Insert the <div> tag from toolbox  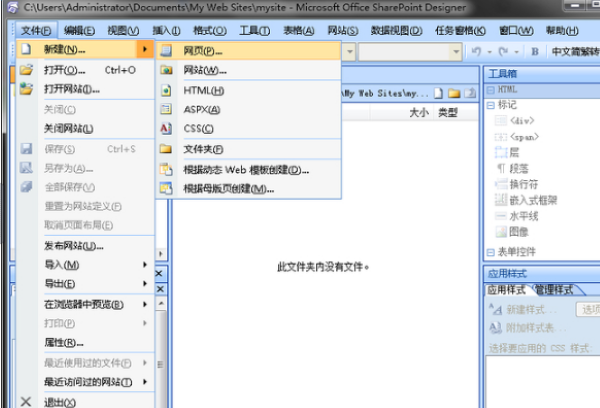pyautogui.click(x=522, y=121)
